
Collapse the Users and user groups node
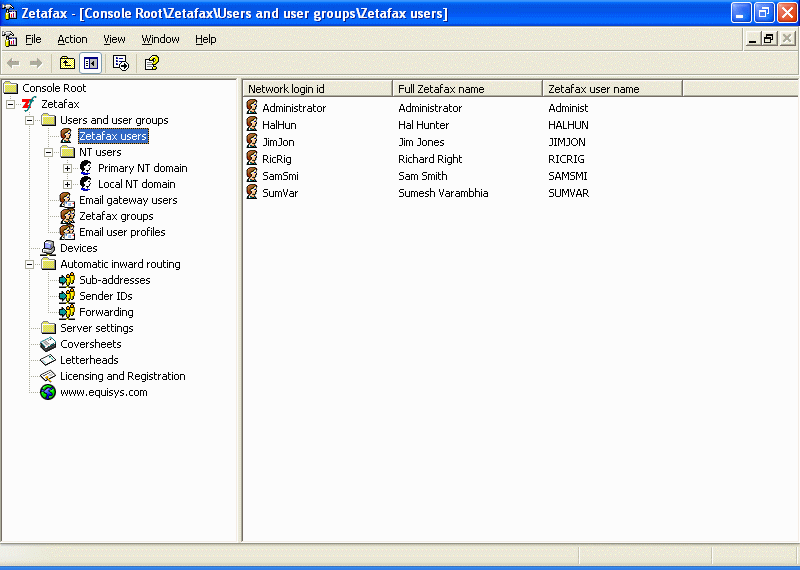click(30, 120)
